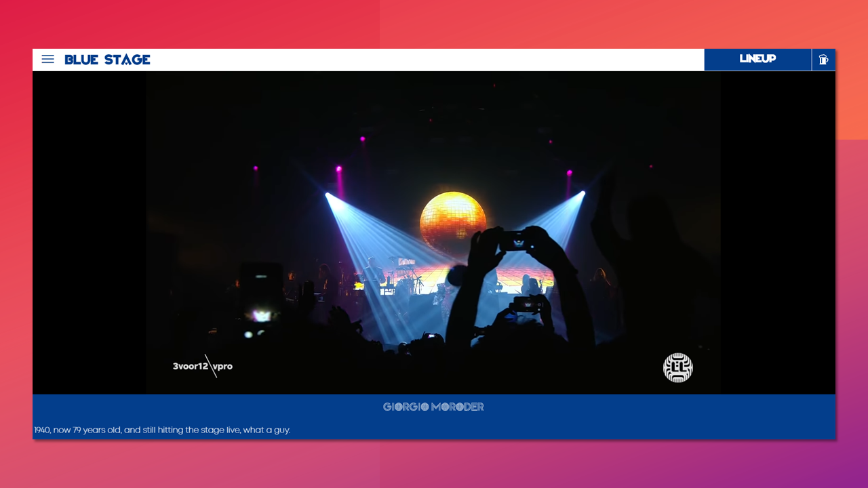Click the beer mug drinks icon

(x=823, y=60)
